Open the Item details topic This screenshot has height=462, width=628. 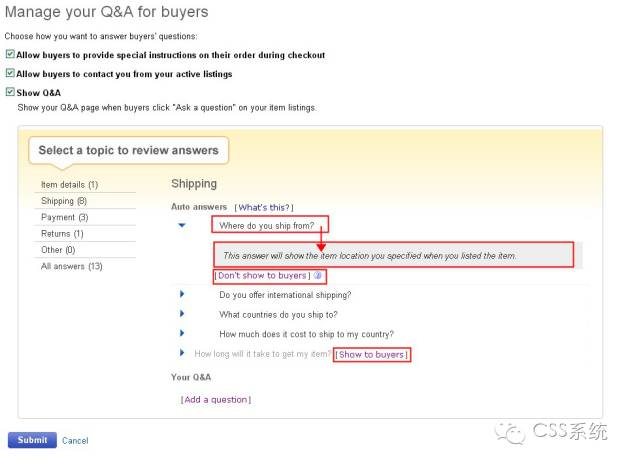(x=69, y=185)
